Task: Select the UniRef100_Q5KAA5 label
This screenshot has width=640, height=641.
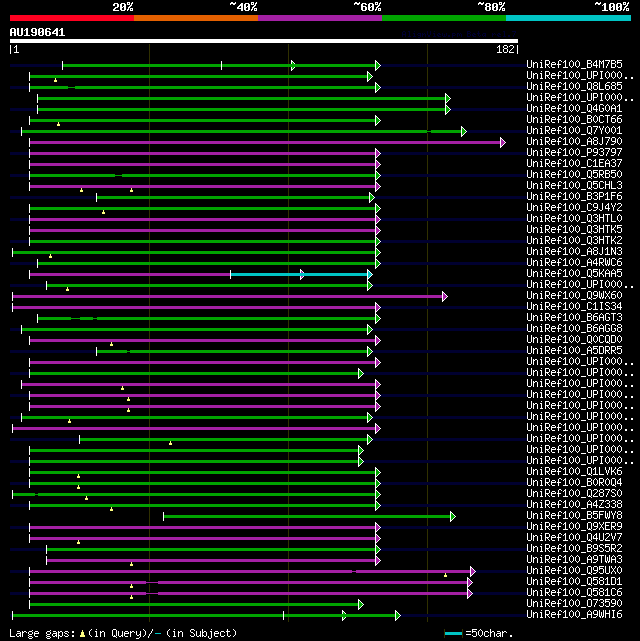Action: tap(574, 274)
